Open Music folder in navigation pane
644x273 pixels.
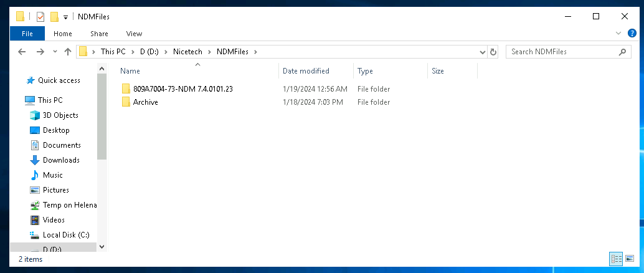52,175
